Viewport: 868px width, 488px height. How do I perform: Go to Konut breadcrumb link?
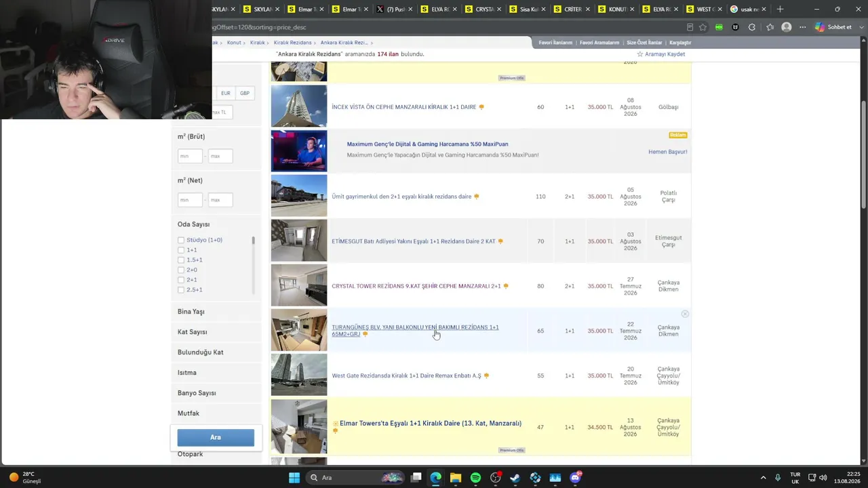(234, 43)
